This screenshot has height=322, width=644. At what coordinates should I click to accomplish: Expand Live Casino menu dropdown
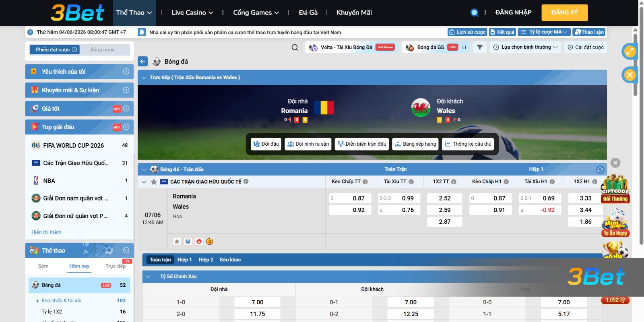coord(192,12)
